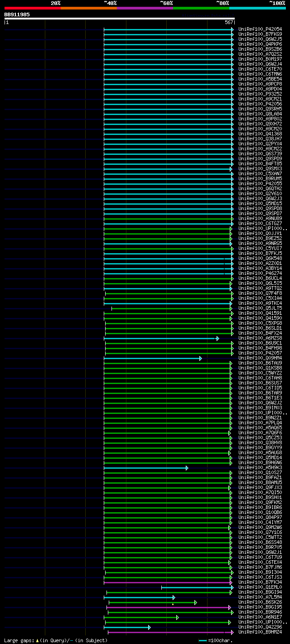This screenshot has height=644, width=290.
Task: Select the UniRef100_B6T1E3 label
Action: pyautogui.click(x=260, y=398)
